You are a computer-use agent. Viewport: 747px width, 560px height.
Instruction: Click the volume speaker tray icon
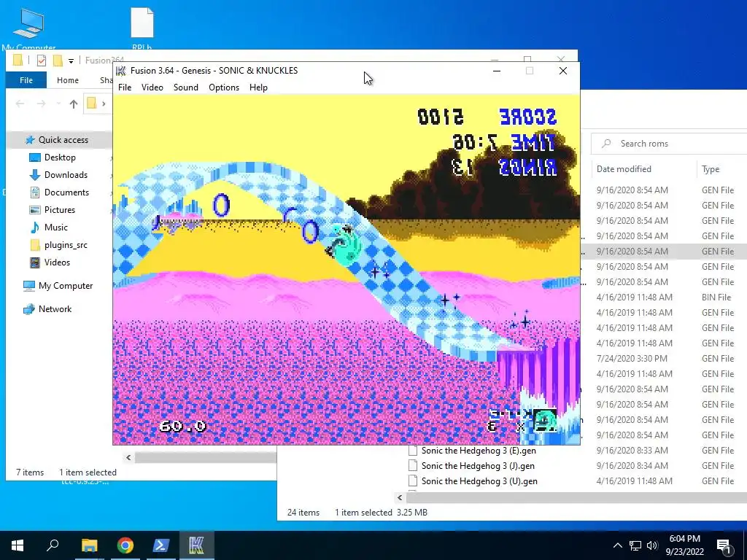(652, 545)
